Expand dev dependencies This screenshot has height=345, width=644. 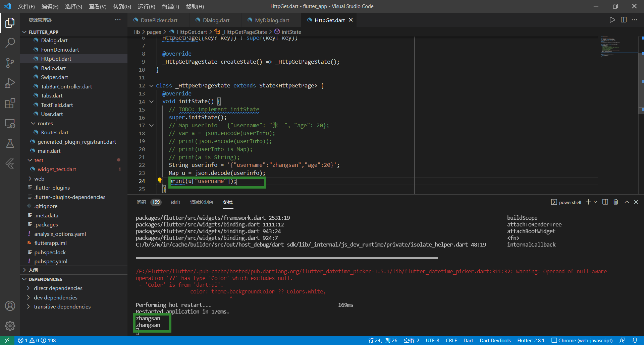[x=56, y=297]
